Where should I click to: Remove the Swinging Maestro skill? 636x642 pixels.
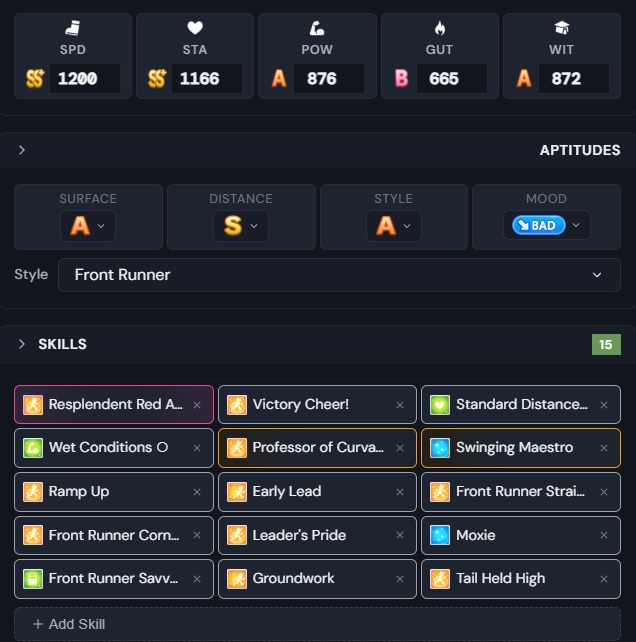click(x=604, y=448)
